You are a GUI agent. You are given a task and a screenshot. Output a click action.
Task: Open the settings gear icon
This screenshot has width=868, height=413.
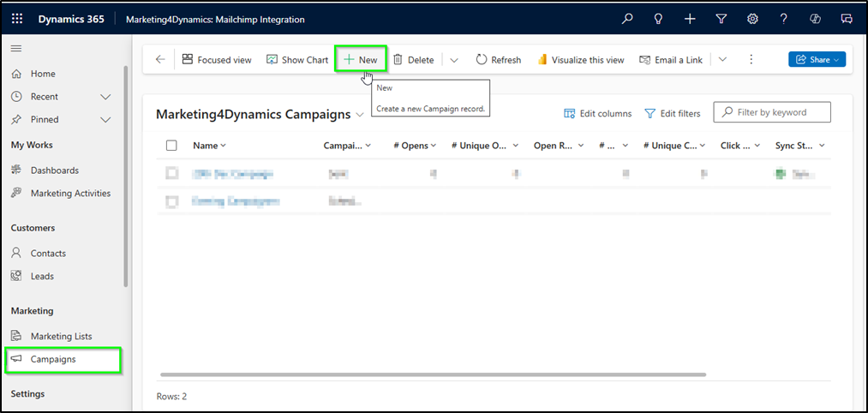[x=752, y=19]
